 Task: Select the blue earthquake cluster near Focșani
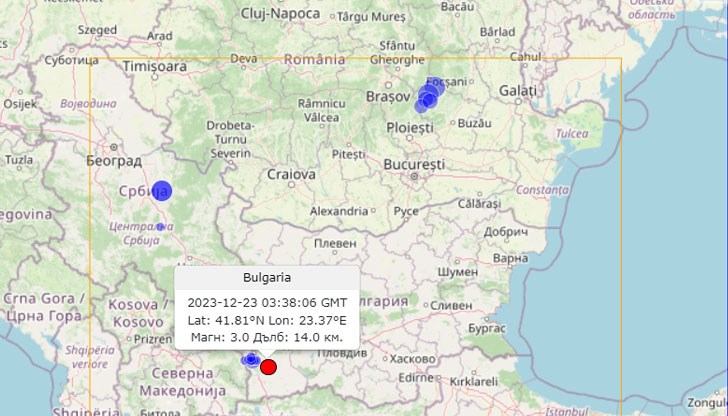click(429, 95)
